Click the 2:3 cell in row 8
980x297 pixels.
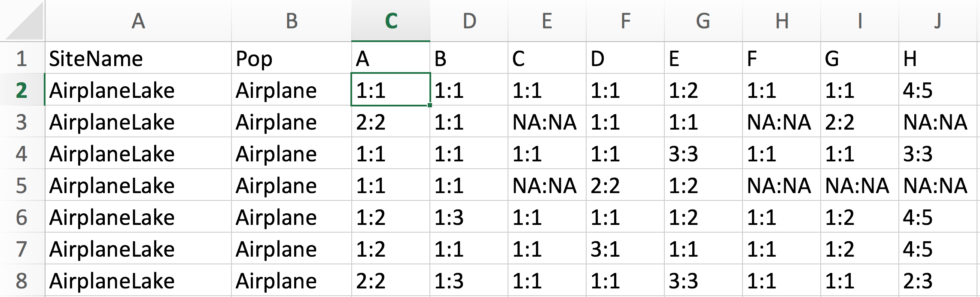click(x=938, y=281)
